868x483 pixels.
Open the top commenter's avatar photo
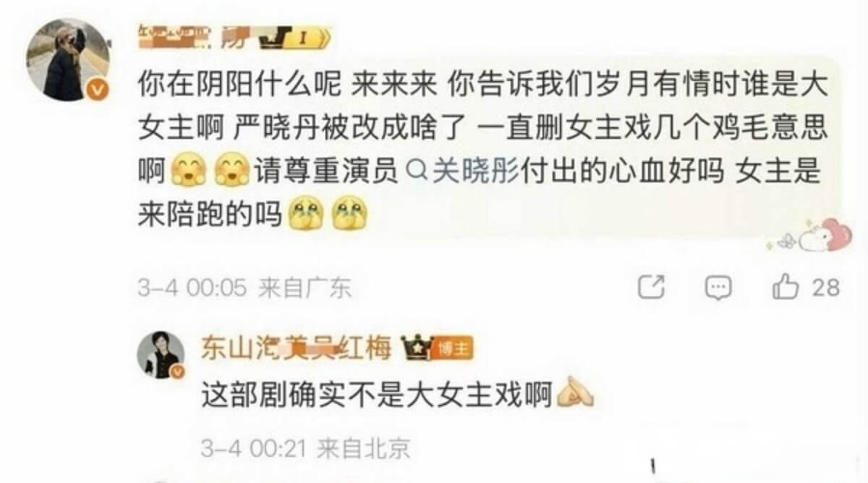click(67, 59)
